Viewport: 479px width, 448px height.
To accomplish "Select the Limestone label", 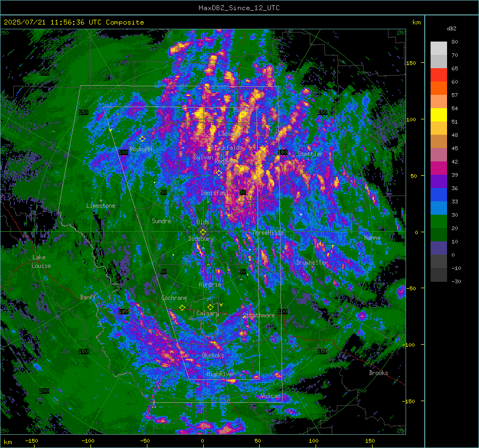I will click(x=101, y=206).
